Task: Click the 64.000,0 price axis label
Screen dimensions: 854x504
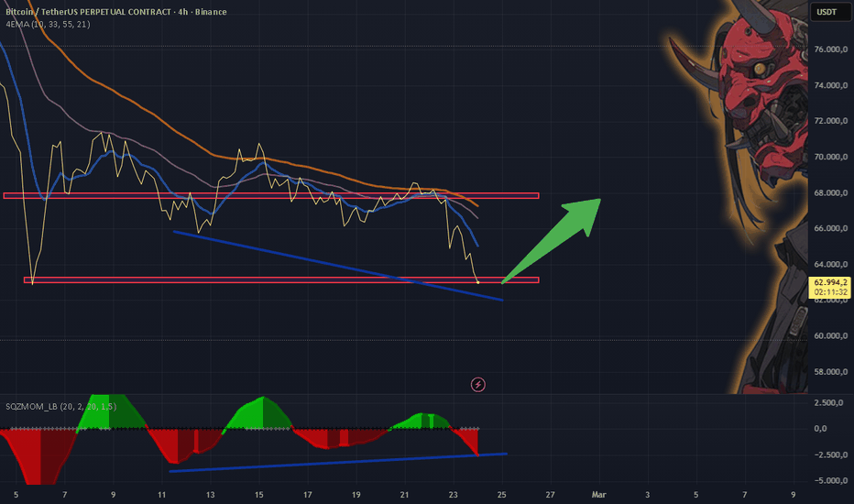Action: pyautogui.click(x=830, y=264)
